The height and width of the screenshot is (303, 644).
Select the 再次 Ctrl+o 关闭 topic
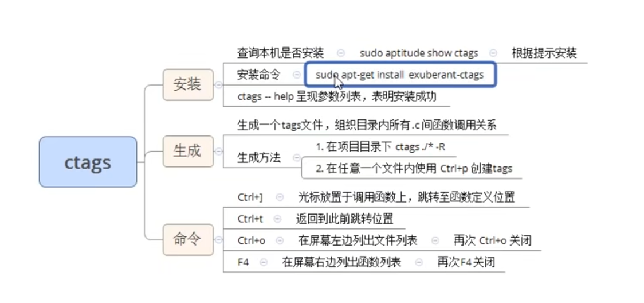[x=492, y=240]
